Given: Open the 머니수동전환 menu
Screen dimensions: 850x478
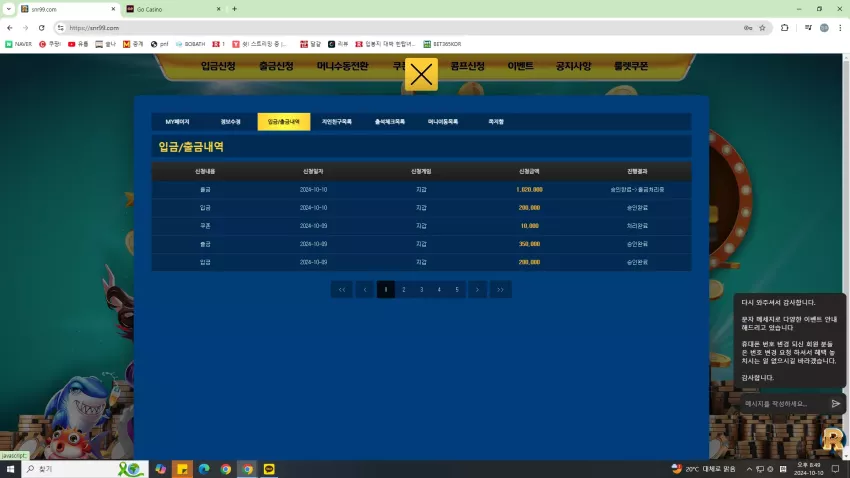Looking at the screenshot, I should tap(343, 66).
